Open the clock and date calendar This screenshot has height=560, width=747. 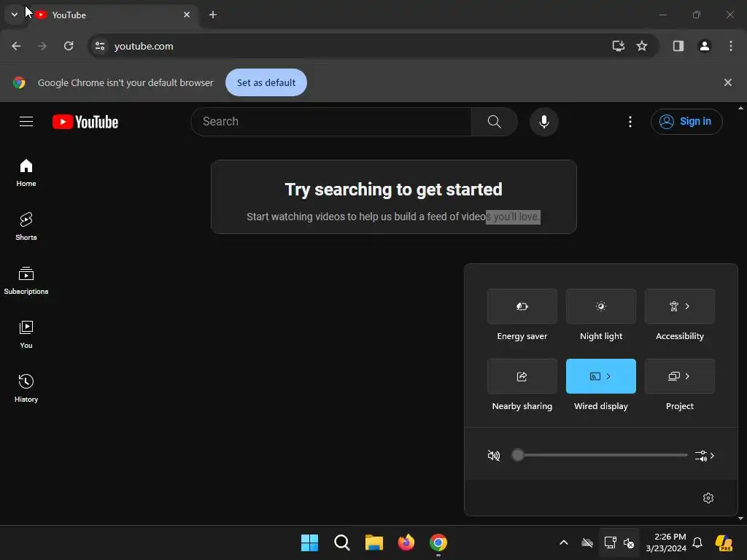point(666,542)
